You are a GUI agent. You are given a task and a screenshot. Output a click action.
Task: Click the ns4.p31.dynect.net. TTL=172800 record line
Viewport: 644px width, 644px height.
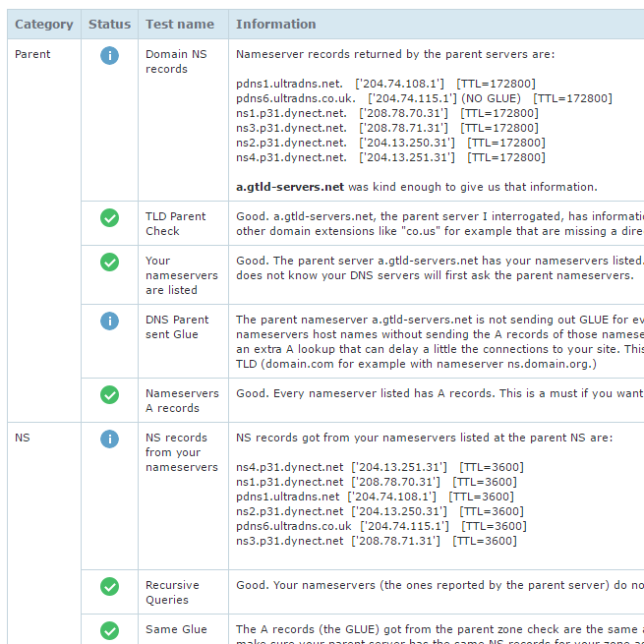[390, 157]
